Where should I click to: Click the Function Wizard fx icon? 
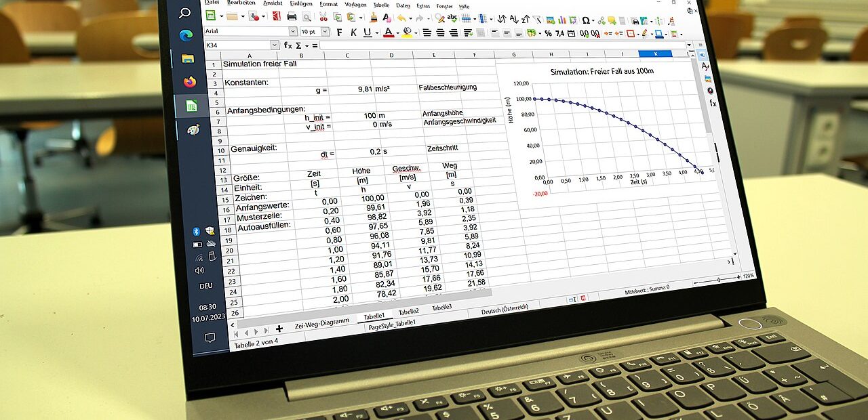[288, 45]
